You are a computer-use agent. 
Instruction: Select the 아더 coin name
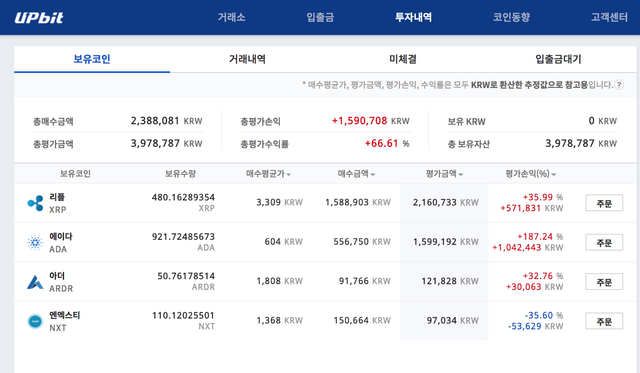coord(57,276)
